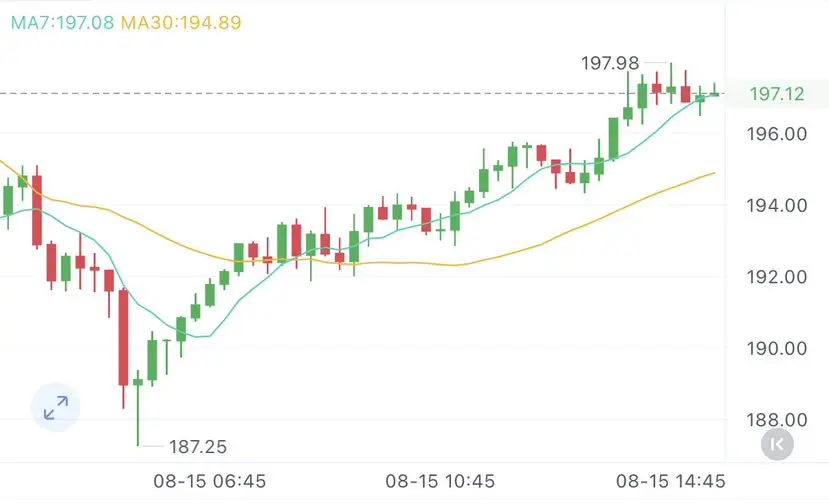Click the 08-15 14:45 time label
Screen dimensions: 829x504
click(670, 481)
